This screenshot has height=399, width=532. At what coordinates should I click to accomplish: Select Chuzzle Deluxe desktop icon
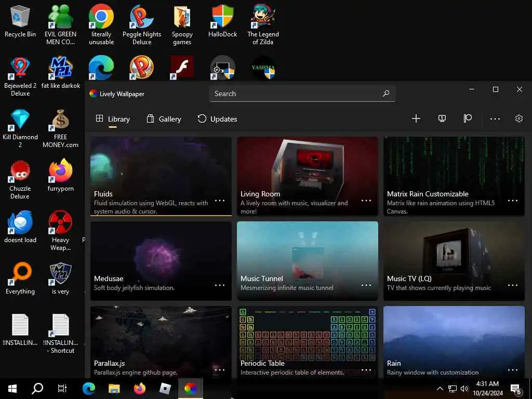pos(20,180)
